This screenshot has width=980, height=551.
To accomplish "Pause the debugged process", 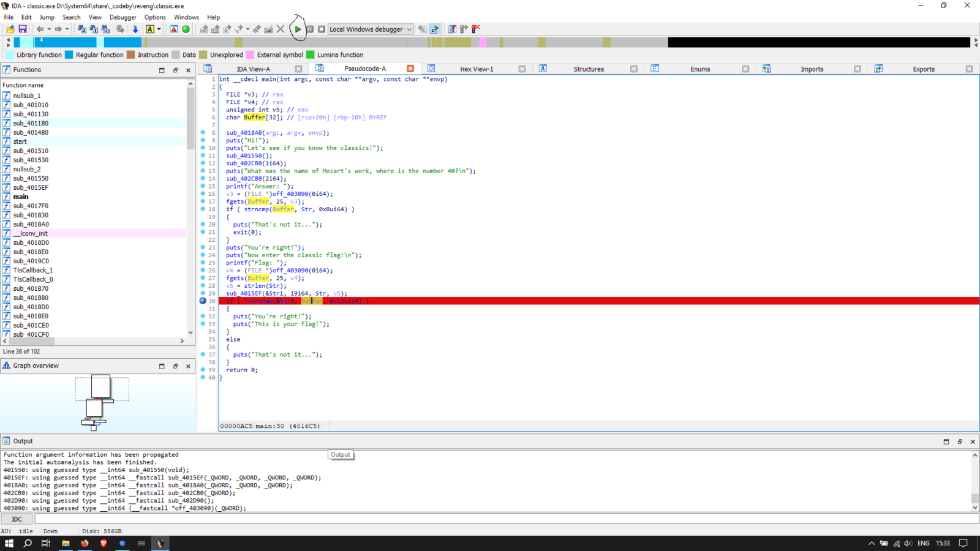I will tap(310, 29).
